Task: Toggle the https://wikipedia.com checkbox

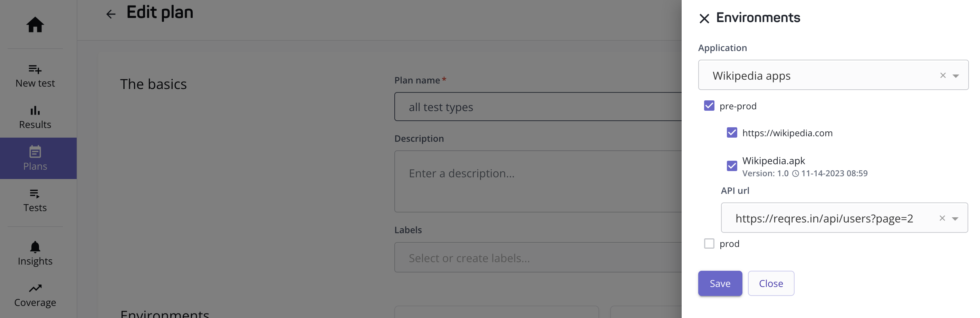Action: [x=732, y=132]
